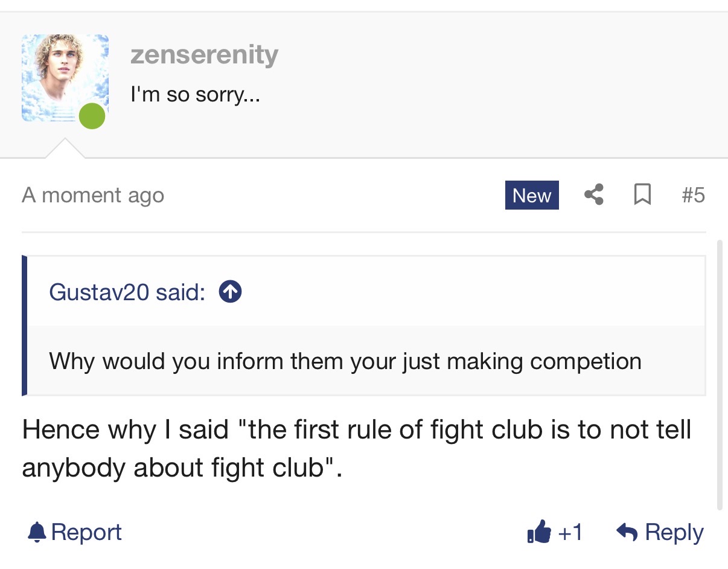Open zenserenity's avatar picture
Viewport: 728px width, 569px height.
[65, 78]
